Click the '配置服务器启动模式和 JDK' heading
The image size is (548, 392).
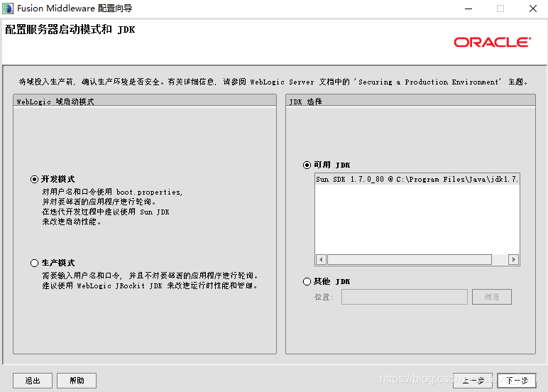click(70, 29)
